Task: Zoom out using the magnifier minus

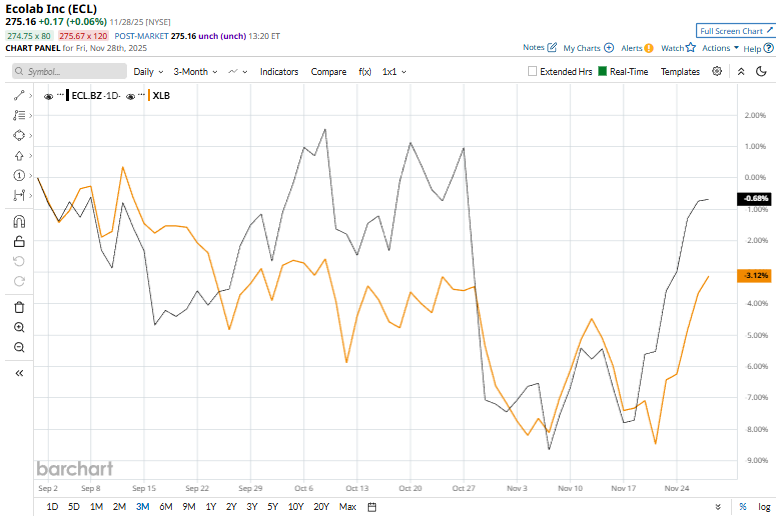Action: (19, 347)
